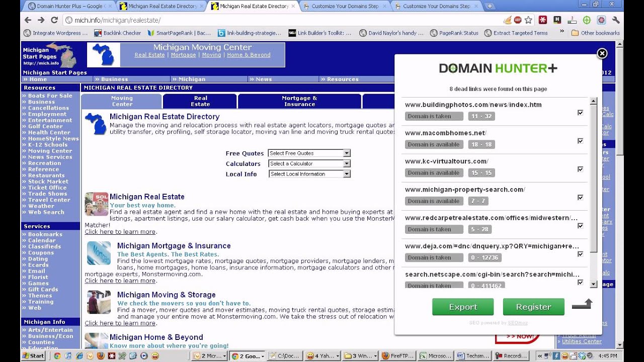Viewport: 644px width, 362px height.
Task: Click the Domain Hunter list scrollbar down arrow
Action: [x=593, y=284]
